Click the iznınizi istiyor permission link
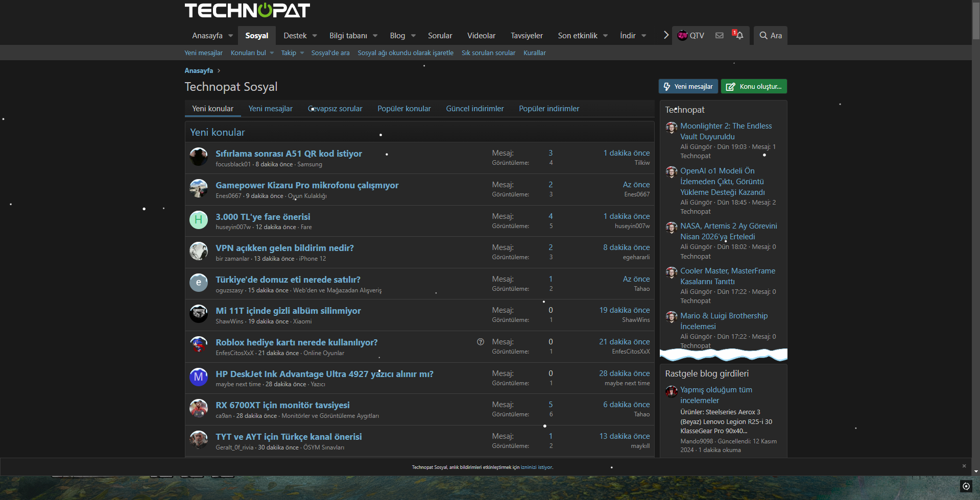This screenshot has height=500, width=980. pos(536,467)
